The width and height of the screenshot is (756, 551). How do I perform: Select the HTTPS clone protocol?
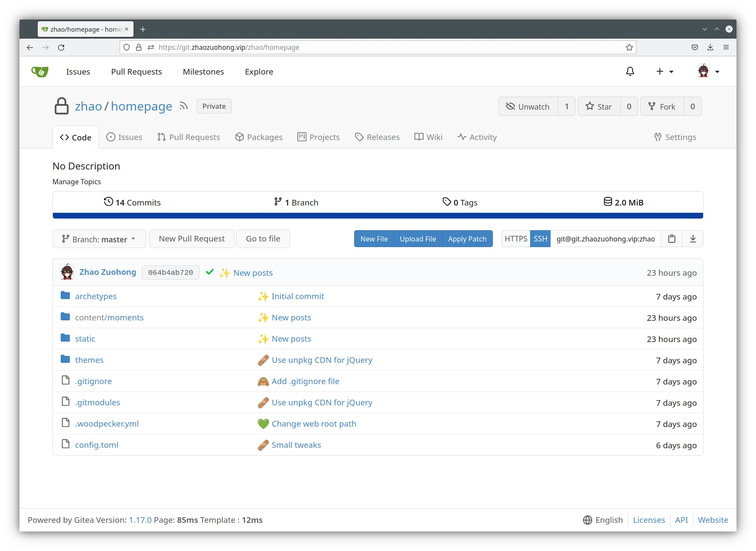point(516,239)
